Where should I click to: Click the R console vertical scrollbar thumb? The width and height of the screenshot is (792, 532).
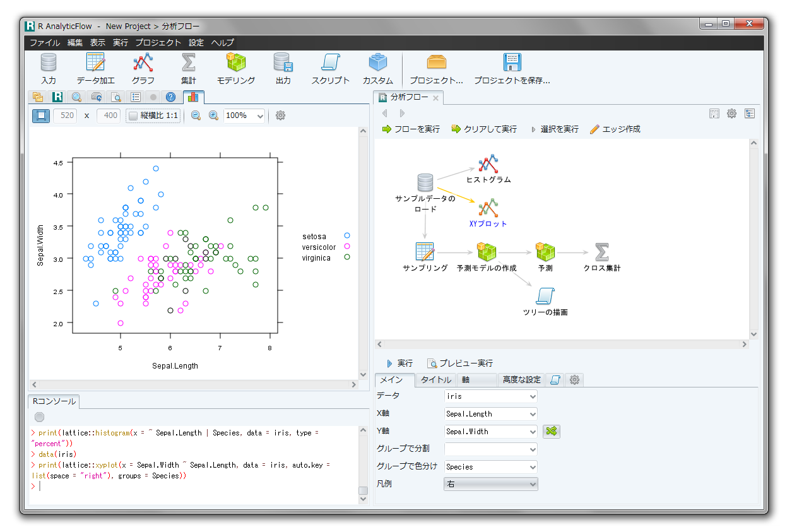click(x=363, y=490)
